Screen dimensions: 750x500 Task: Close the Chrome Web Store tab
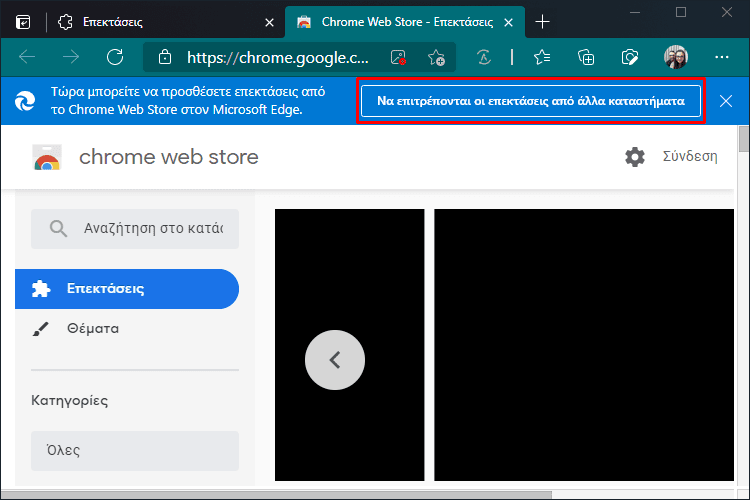508,22
